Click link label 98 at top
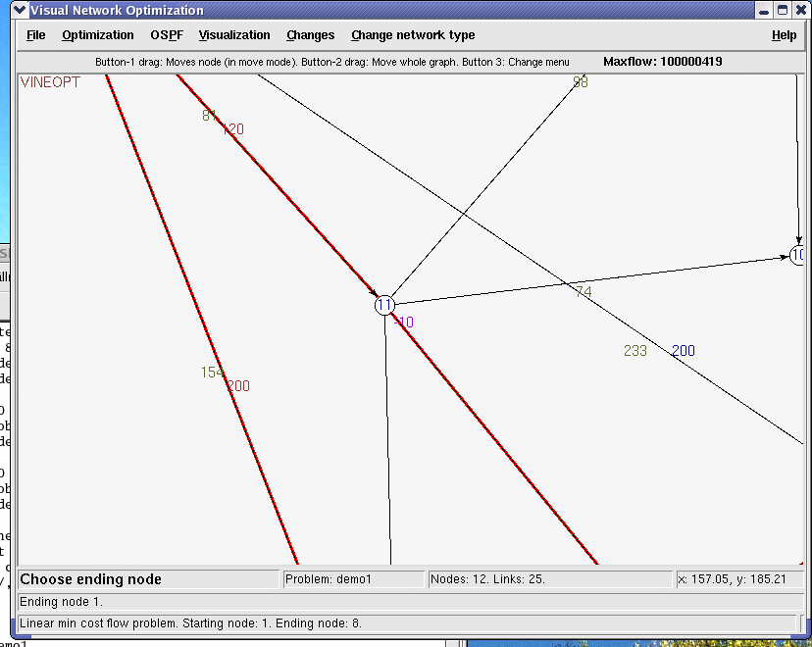812x647 pixels. 581,82
